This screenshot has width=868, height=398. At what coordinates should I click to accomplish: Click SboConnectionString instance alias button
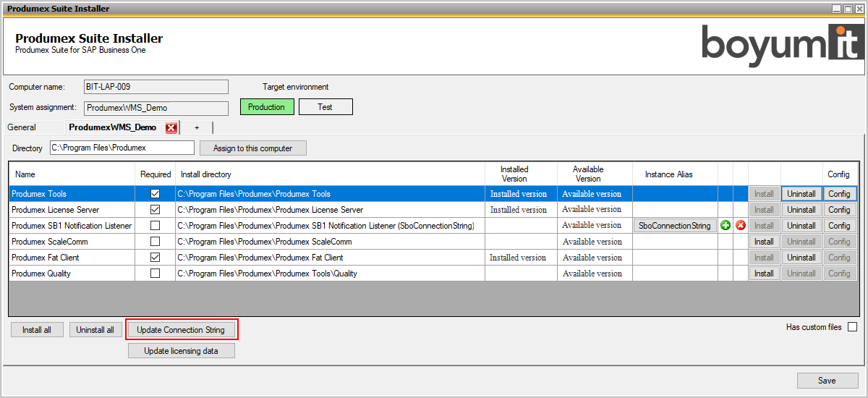pyautogui.click(x=675, y=226)
